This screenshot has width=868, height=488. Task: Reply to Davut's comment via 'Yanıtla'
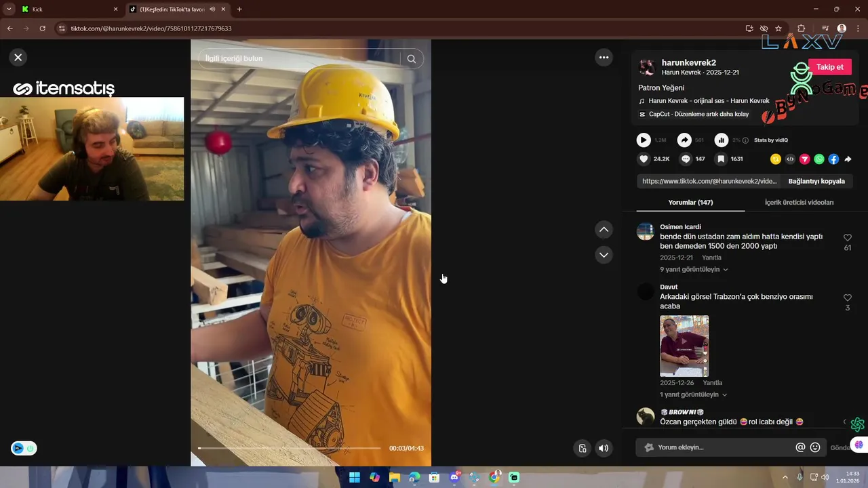pos(713,383)
